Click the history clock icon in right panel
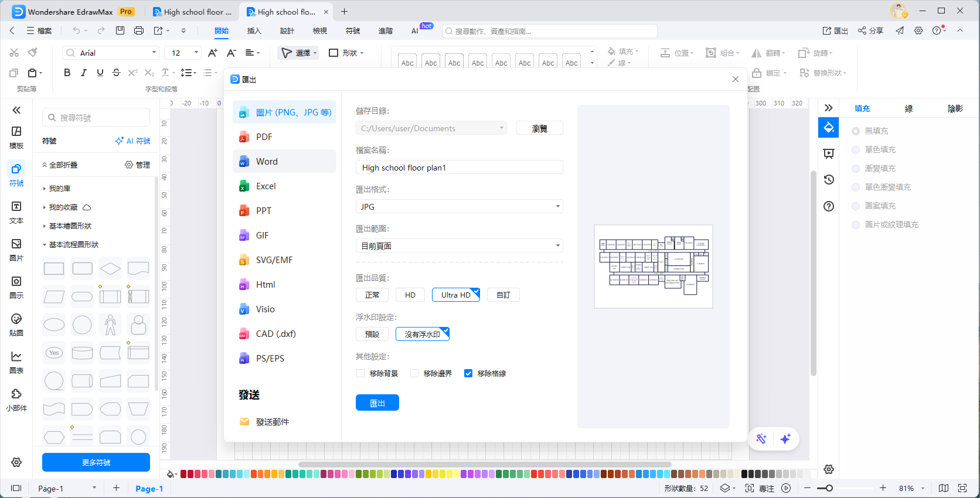The width and height of the screenshot is (980, 498). [829, 180]
